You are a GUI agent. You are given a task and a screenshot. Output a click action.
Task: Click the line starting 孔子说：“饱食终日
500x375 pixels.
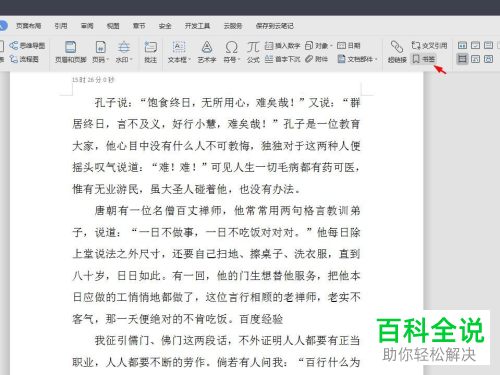[x=227, y=102]
